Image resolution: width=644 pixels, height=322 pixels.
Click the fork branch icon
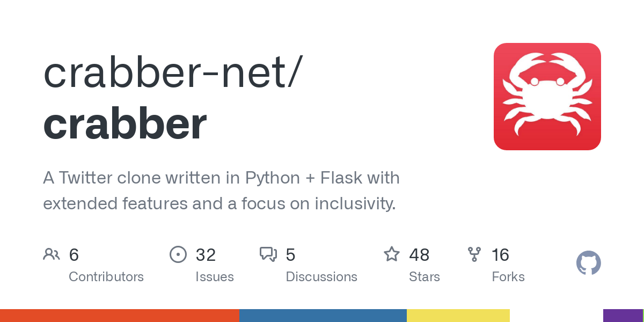point(474,254)
